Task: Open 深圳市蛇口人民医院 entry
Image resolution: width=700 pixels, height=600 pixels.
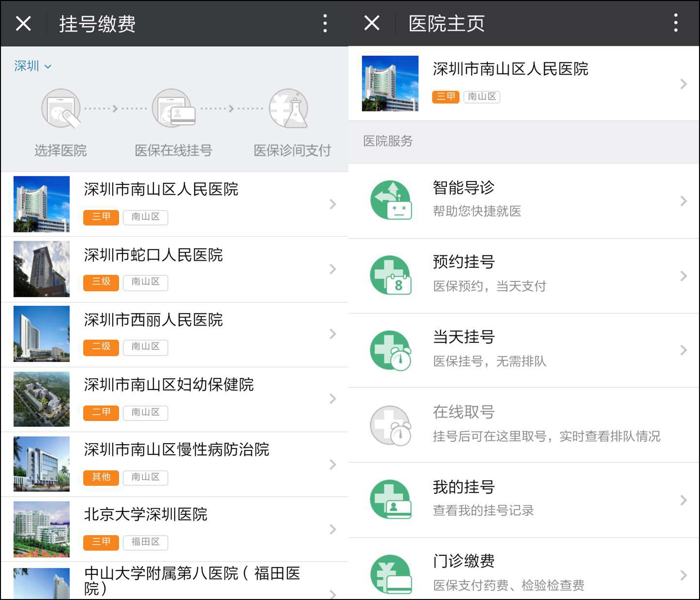Action: pyautogui.click(x=175, y=269)
